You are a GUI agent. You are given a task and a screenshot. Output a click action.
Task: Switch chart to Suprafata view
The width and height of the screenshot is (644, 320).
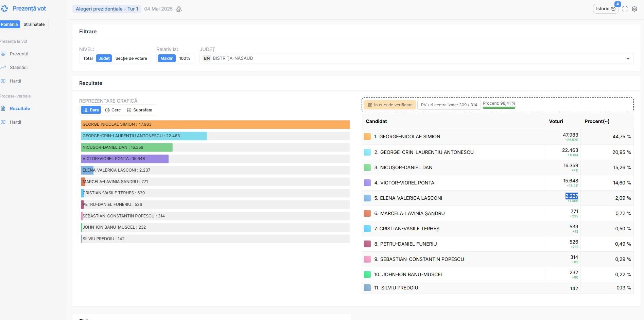(139, 110)
